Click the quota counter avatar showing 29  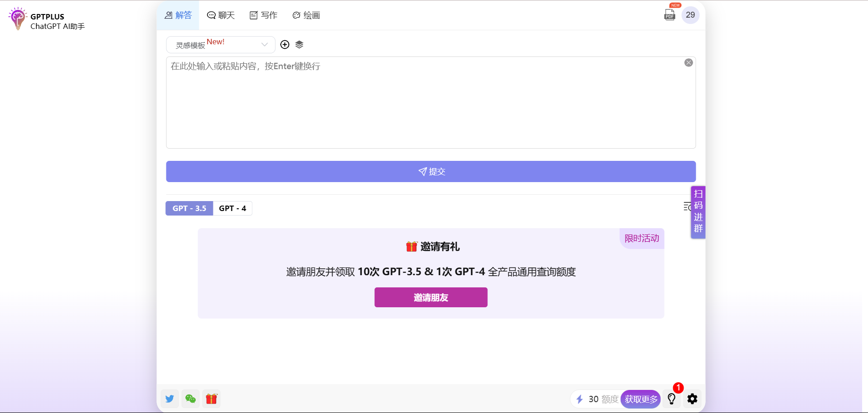coord(690,15)
